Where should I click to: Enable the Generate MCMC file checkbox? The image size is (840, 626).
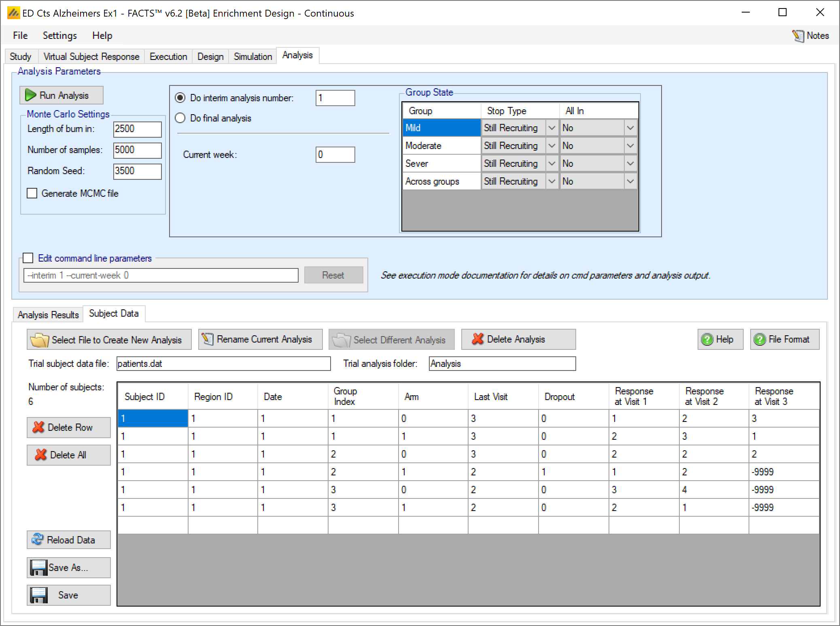32,193
